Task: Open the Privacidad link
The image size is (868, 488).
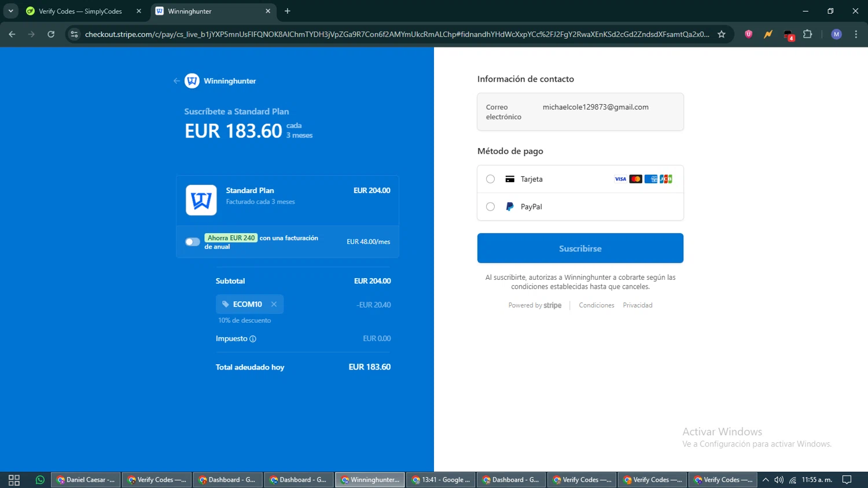Action: pos(638,305)
